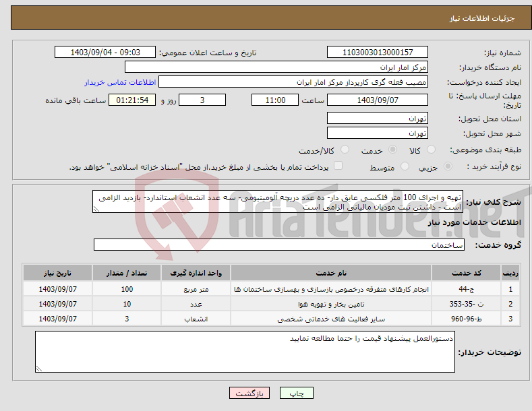Click the نام خدمت column header

pos(331,273)
